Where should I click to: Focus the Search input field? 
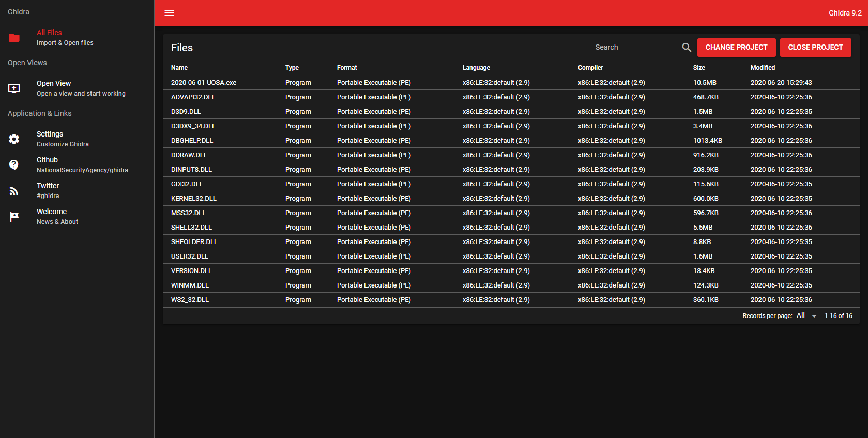636,47
